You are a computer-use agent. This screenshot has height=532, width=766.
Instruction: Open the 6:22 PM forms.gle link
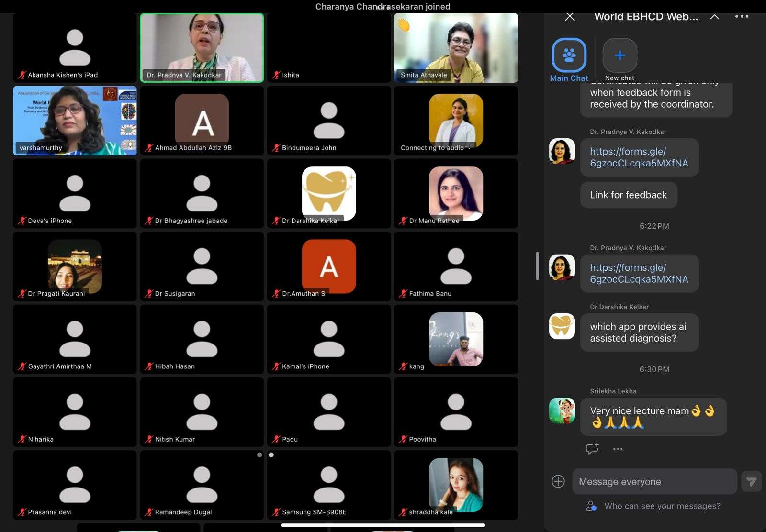638,273
